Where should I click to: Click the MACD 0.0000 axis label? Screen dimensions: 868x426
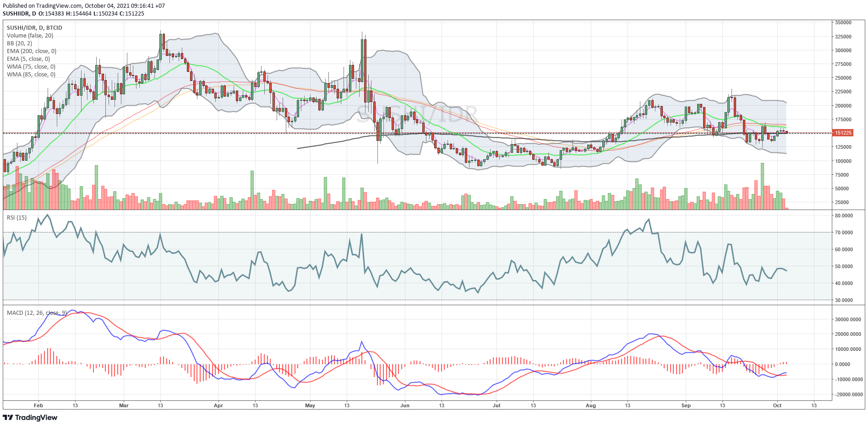pyautogui.click(x=842, y=364)
